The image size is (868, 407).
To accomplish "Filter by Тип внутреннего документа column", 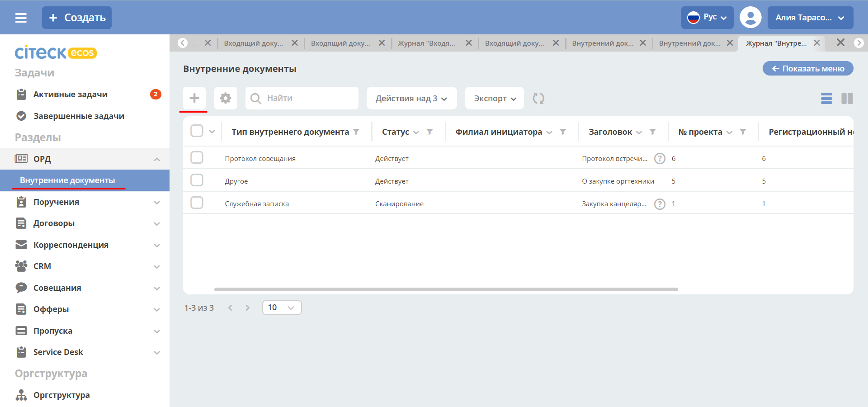I will coord(356,132).
